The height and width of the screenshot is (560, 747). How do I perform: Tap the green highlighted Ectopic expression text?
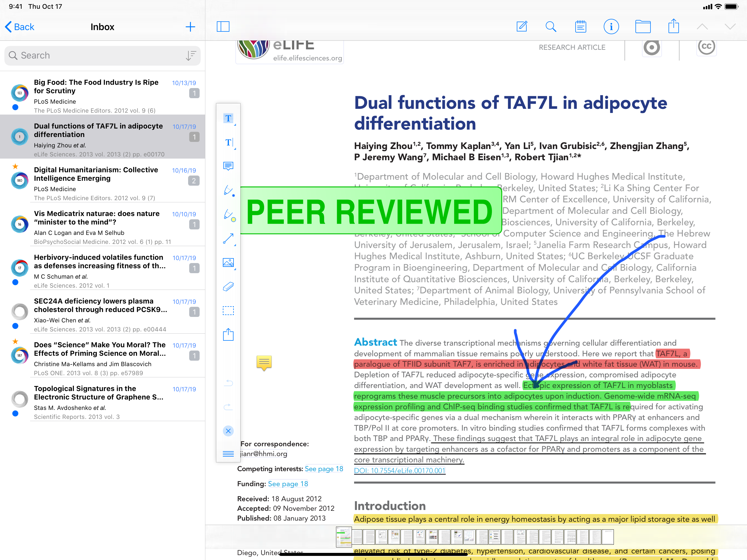tap(526, 396)
